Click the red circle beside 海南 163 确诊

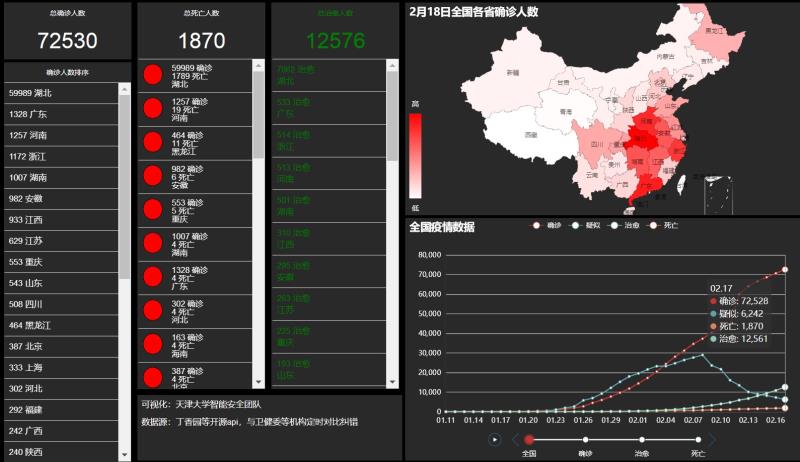click(153, 345)
